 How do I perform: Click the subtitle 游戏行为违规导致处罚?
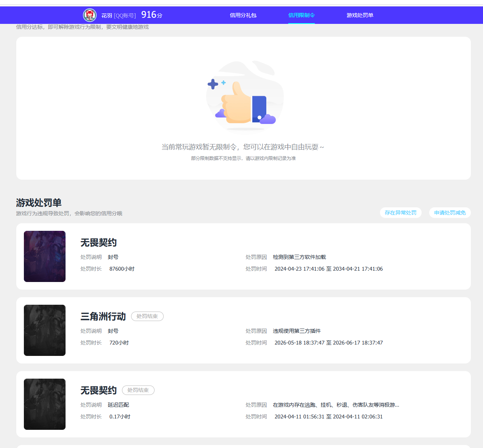click(x=69, y=213)
